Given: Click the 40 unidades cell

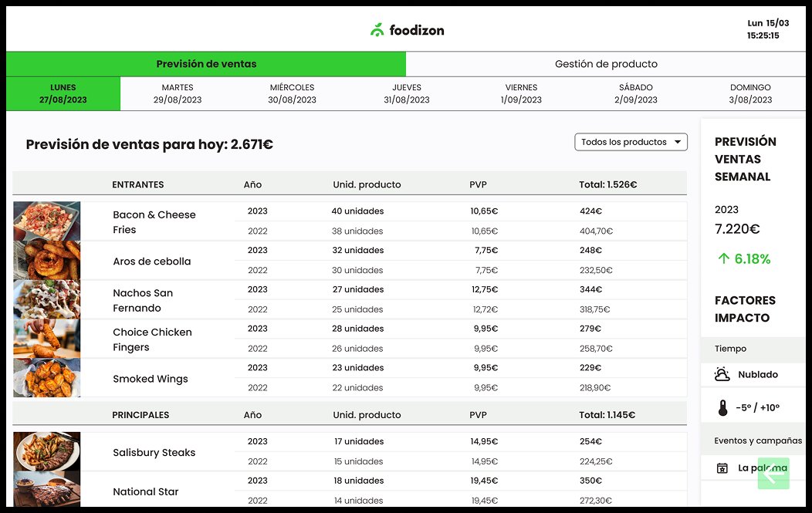Looking at the screenshot, I should pyautogui.click(x=358, y=211).
